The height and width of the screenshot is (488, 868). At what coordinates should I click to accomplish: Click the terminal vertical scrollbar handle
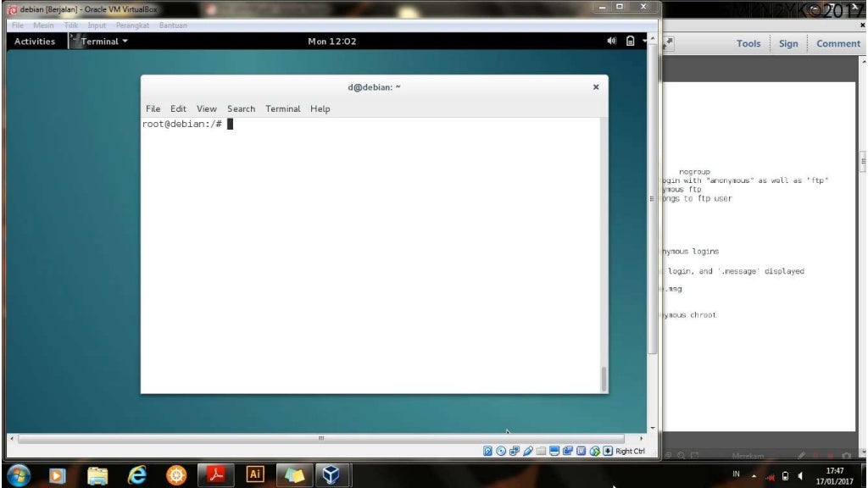pyautogui.click(x=604, y=379)
